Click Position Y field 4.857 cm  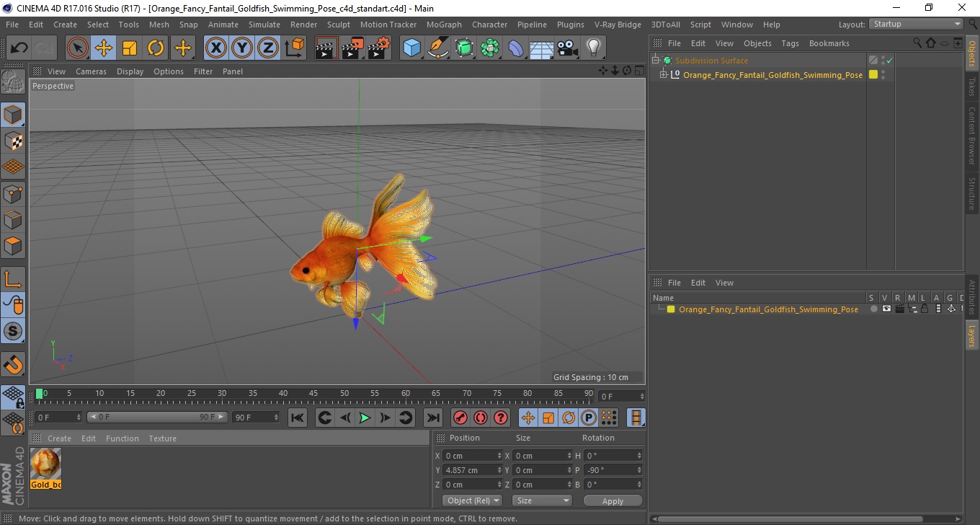[x=472, y=470]
